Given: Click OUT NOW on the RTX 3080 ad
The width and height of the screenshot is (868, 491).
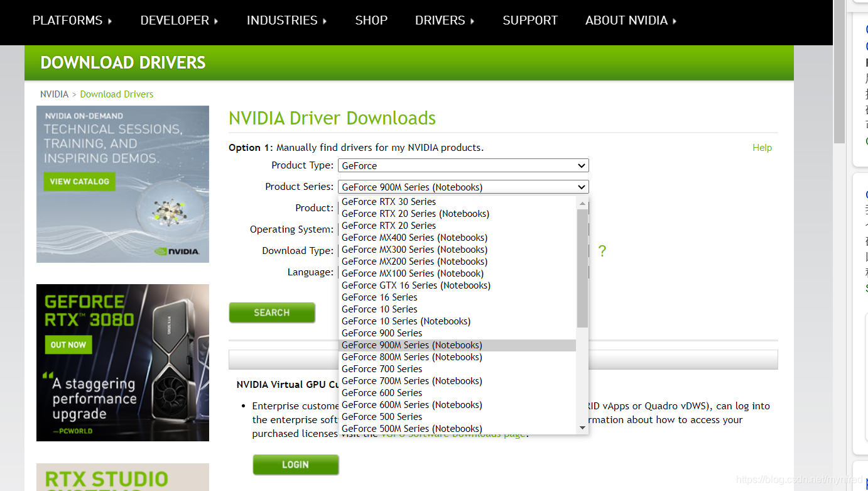Looking at the screenshot, I should click(68, 345).
